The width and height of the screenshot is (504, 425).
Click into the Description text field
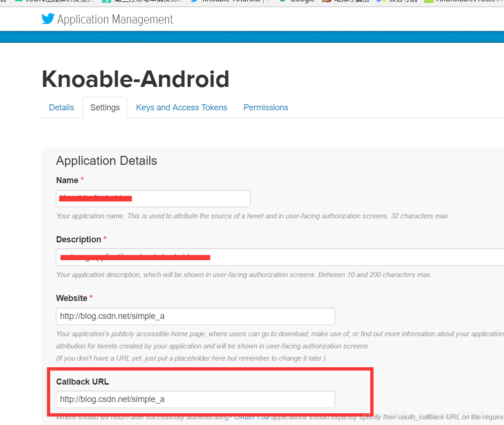[x=280, y=257]
